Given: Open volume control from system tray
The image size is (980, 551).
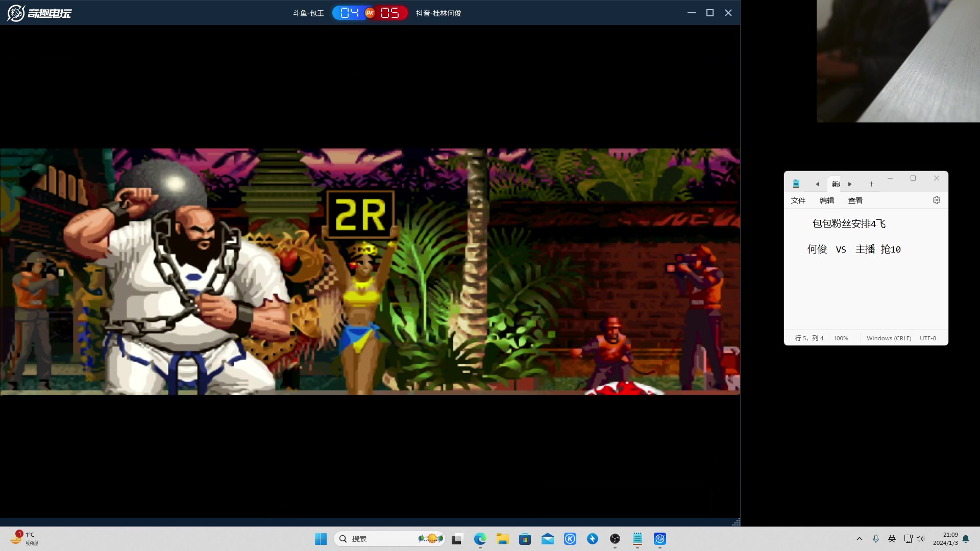Looking at the screenshot, I should (920, 539).
